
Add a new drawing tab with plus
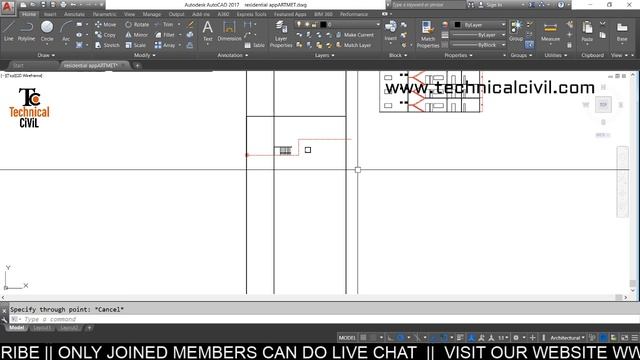(x=138, y=65)
